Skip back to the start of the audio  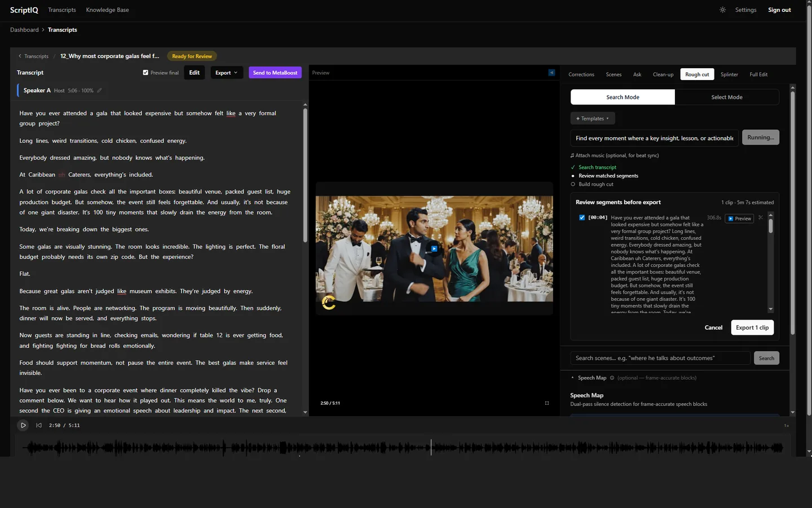pos(39,425)
